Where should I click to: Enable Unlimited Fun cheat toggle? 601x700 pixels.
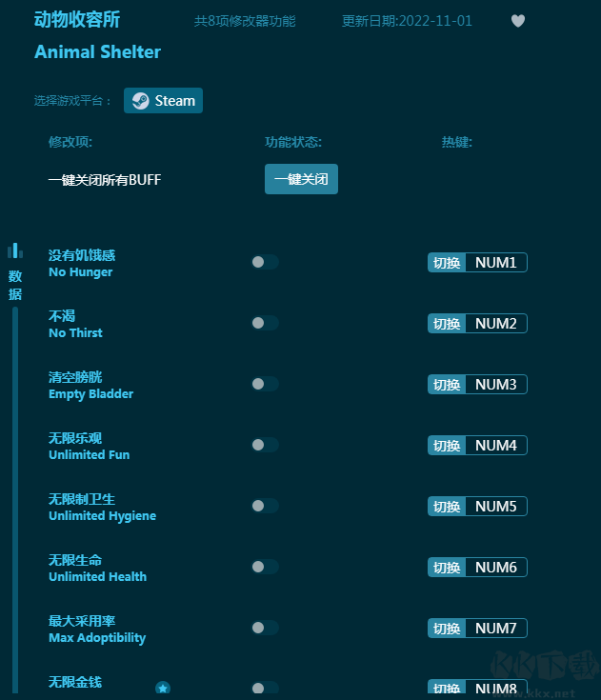click(265, 445)
